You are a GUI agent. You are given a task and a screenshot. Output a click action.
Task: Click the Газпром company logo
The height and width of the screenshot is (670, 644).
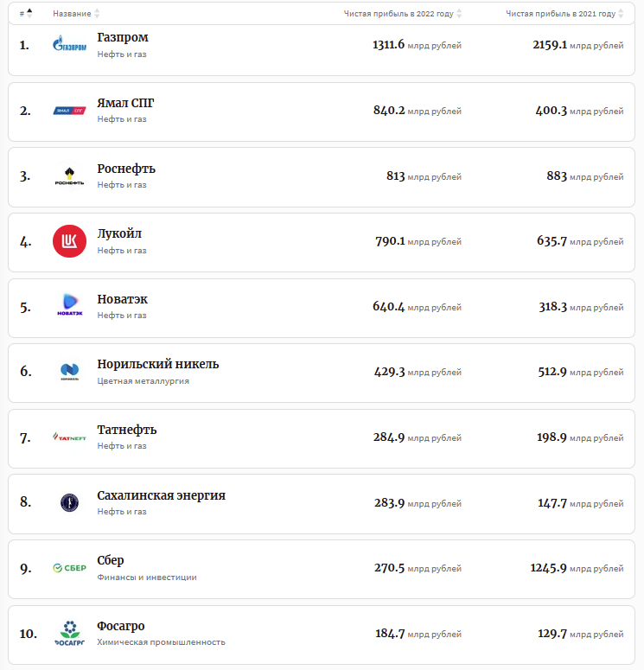(x=69, y=45)
